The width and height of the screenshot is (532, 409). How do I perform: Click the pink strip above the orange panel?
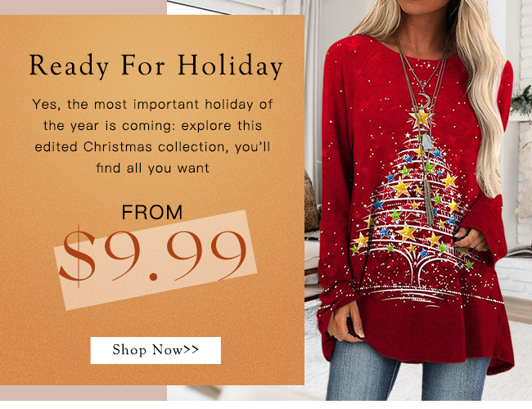[83, 7]
